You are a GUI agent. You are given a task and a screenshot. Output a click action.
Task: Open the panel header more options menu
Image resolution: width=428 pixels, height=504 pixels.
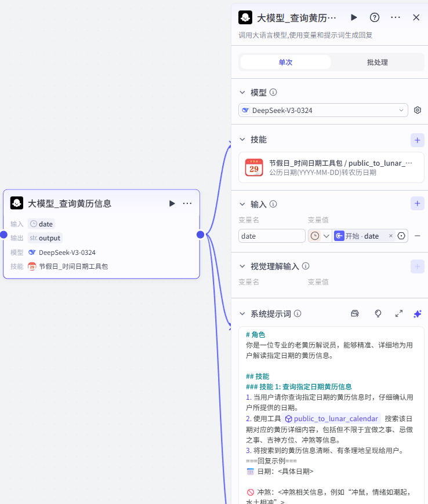pos(395,17)
